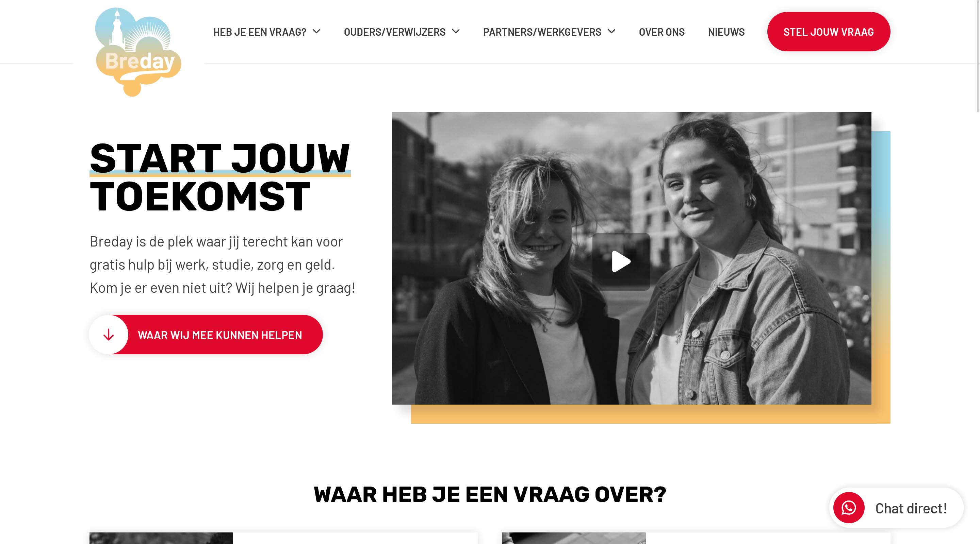This screenshot has height=544, width=980.
Task: Click the Breday logo
Action: 138,52
